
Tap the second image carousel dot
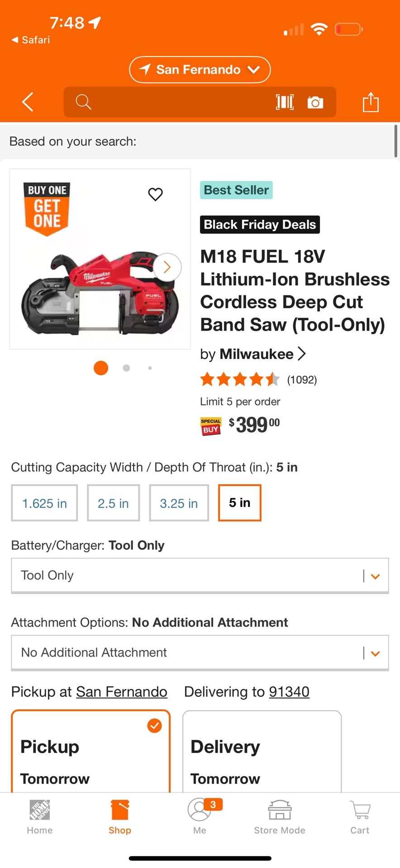coord(126,368)
